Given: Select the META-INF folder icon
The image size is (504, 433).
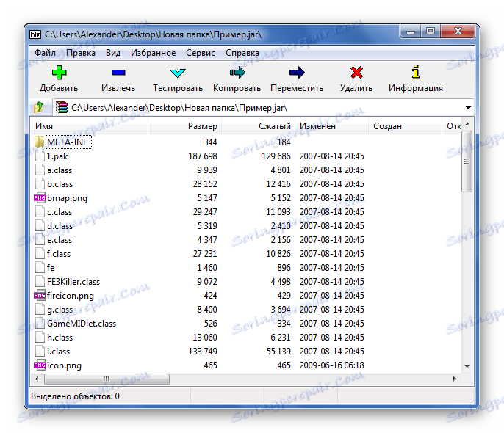Looking at the screenshot, I should click(x=39, y=142).
